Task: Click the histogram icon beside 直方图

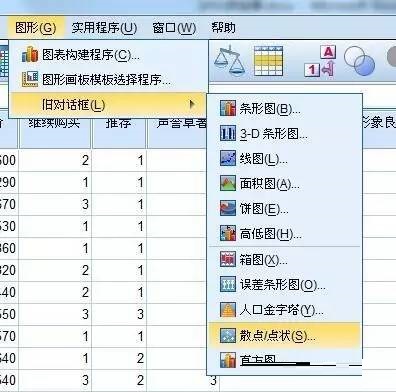Action: tap(228, 360)
